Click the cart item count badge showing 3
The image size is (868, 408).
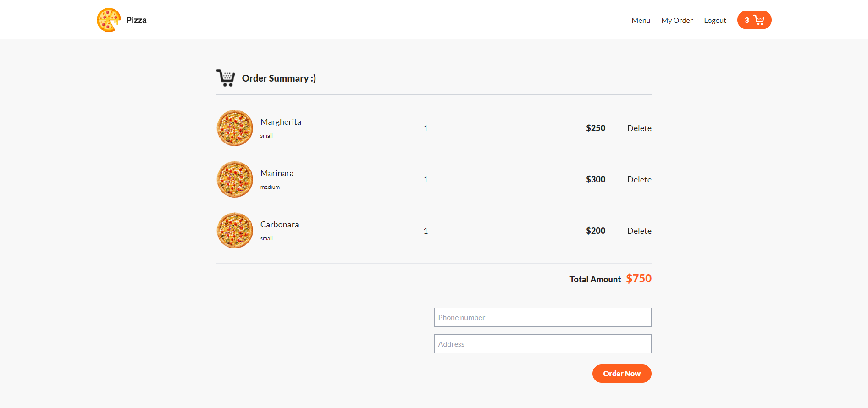coord(747,20)
